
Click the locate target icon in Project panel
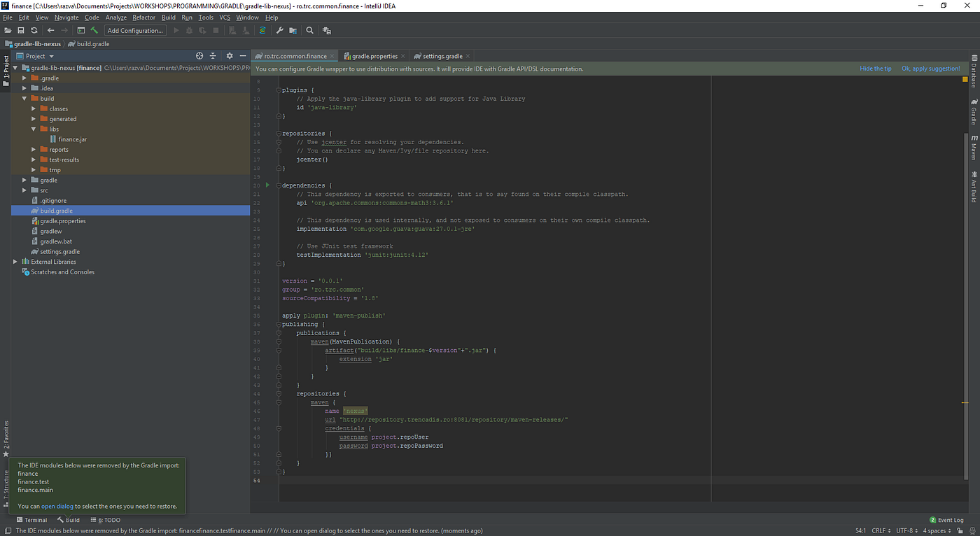(199, 56)
